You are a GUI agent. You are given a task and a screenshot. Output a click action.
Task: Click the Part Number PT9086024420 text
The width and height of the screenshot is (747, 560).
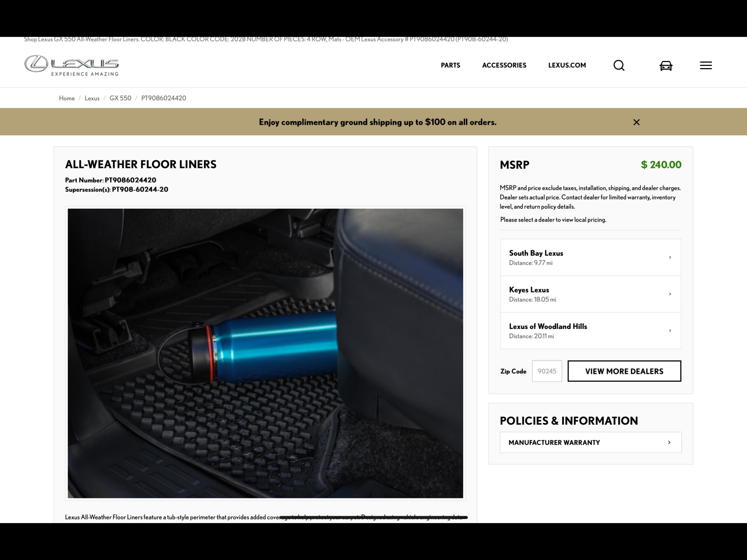[x=111, y=180]
